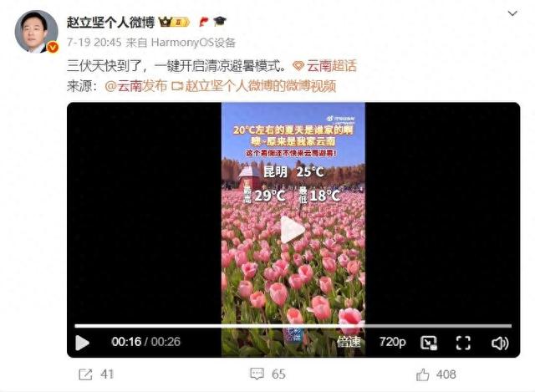Open the 720p quality selector
The height and width of the screenshot is (392, 535).
393,342
